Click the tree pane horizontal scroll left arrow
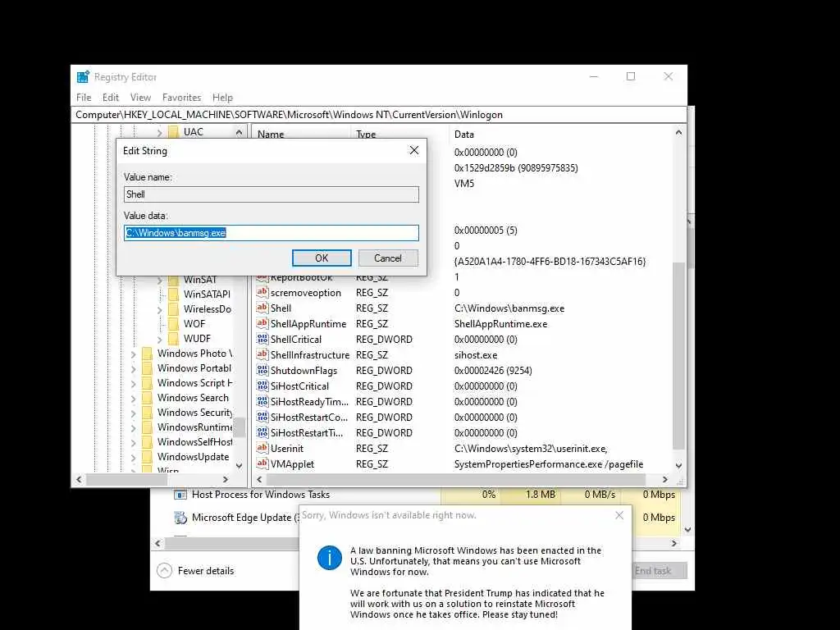Screen dimensions: 840x630 pos(79,479)
